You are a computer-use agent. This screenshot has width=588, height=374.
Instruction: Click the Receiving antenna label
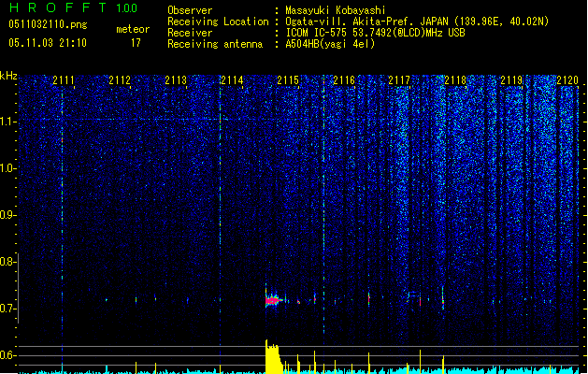215,44
